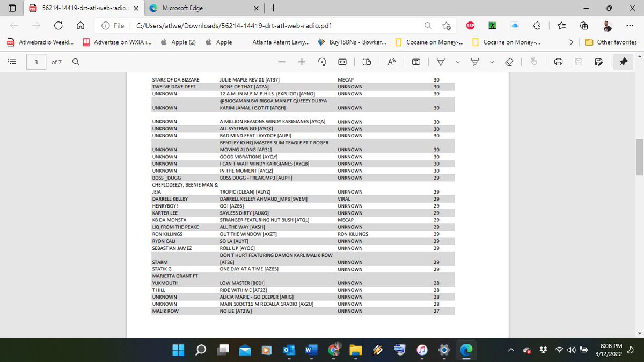
Task: Open the Windows Start menu
Action: click(x=178, y=350)
